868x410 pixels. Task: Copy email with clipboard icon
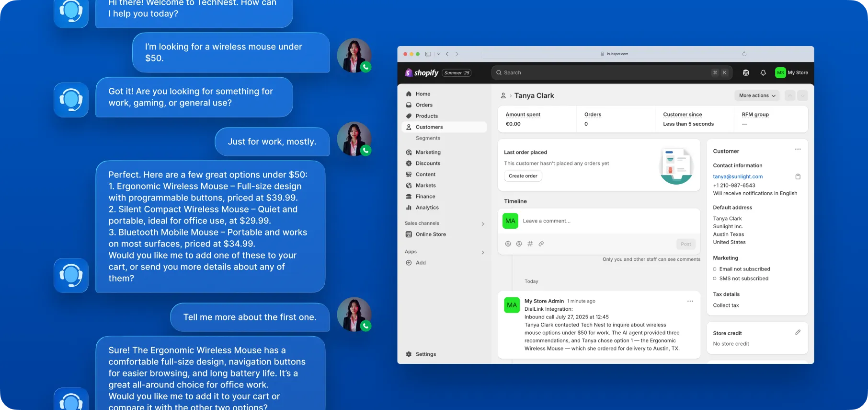click(798, 176)
